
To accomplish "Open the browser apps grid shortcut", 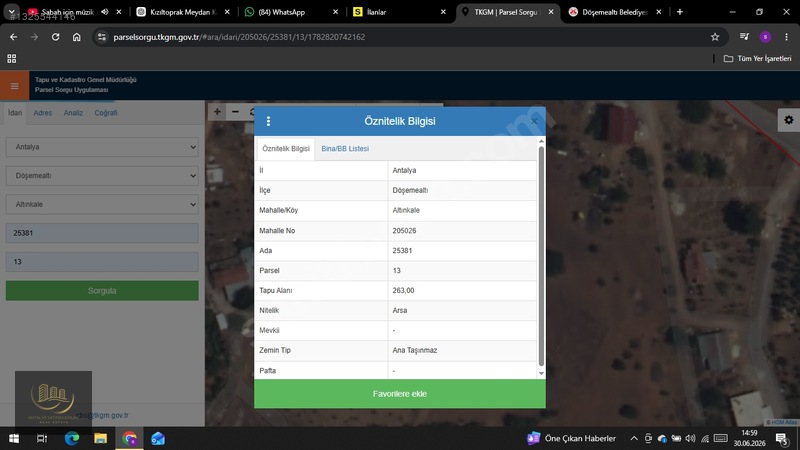I will (x=12, y=59).
